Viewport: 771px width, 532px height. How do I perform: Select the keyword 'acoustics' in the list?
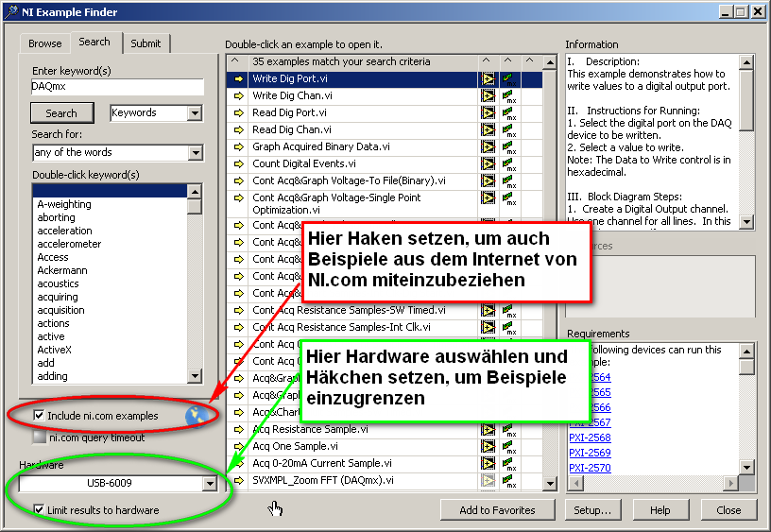[58, 283]
